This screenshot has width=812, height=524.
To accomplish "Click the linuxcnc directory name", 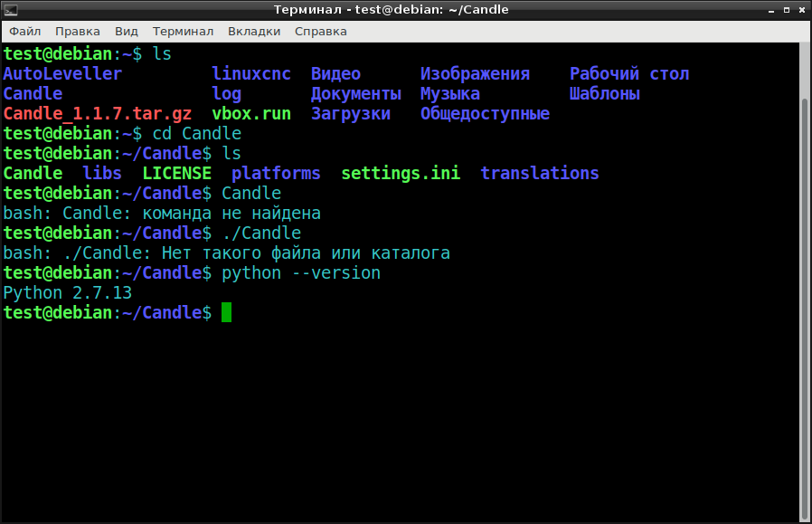I will pyautogui.click(x=251, y=73).
